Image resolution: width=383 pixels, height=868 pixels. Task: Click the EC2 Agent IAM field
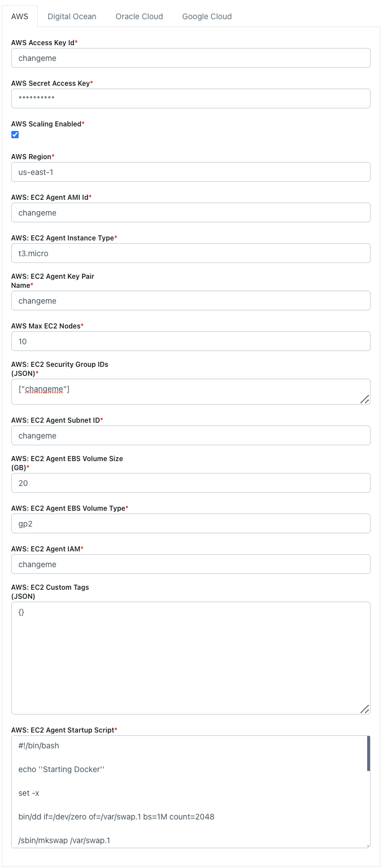click(190, 564)
